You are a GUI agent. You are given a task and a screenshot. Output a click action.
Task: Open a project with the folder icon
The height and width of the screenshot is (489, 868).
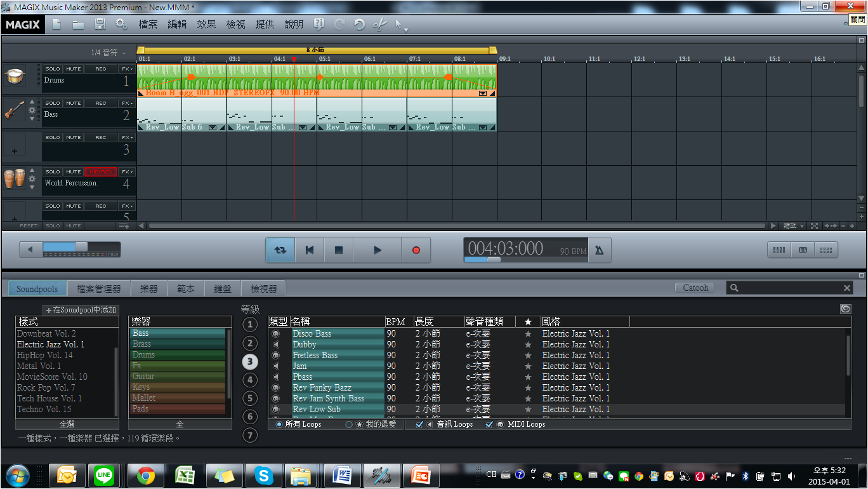78,25
